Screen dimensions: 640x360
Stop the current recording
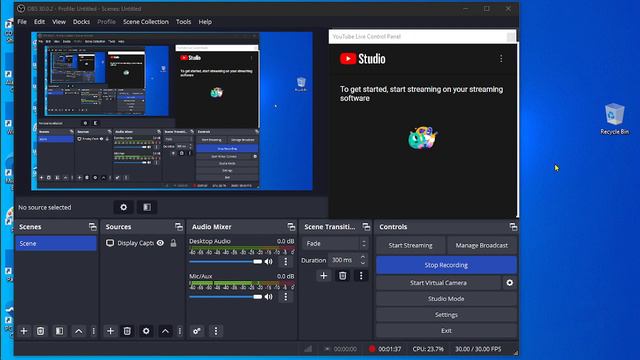(x=446, y=265)
